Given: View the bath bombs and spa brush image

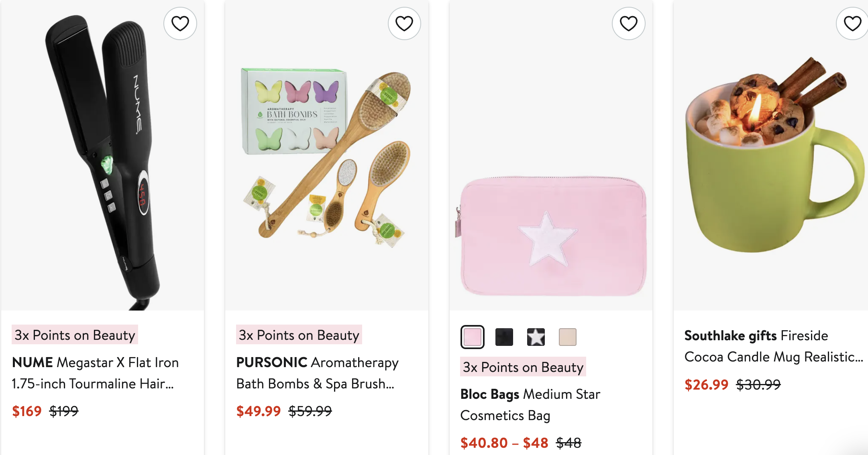Looking at the screenshot, I should 326,160.
